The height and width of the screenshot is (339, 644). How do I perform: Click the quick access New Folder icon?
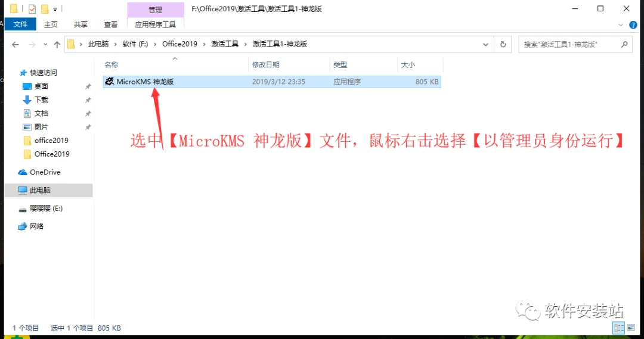click(45, 8)
